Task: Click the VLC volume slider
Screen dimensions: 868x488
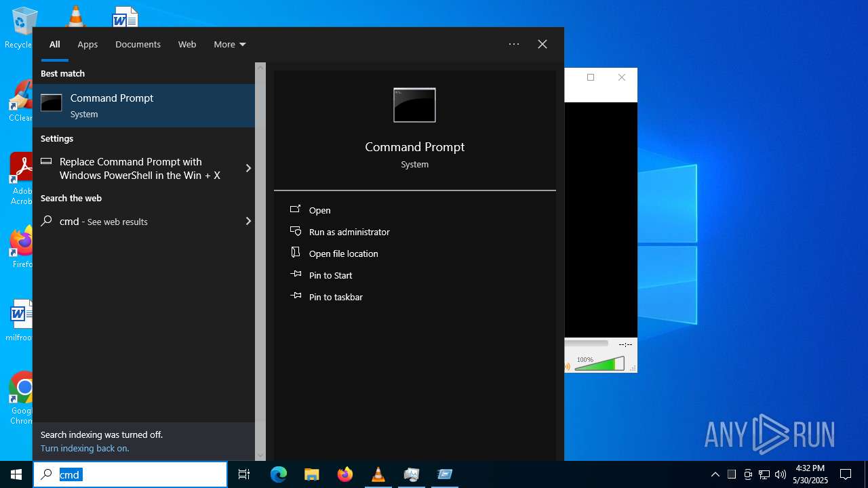Action: click(599, 364)
